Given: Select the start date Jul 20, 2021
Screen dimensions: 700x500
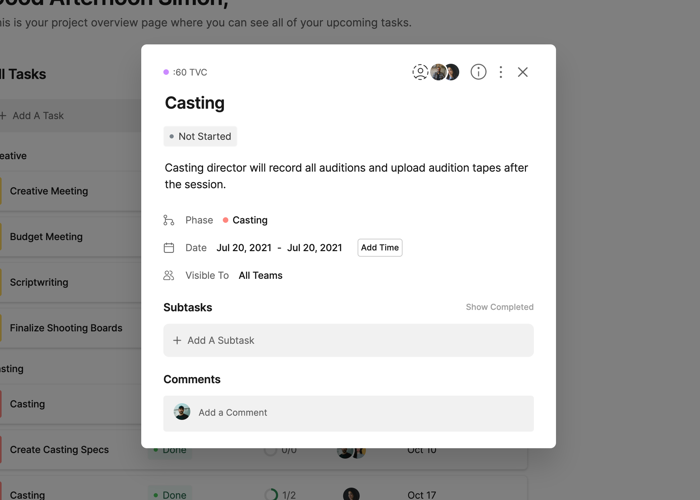Looking at the screenshot, I should tap(243, 248).
